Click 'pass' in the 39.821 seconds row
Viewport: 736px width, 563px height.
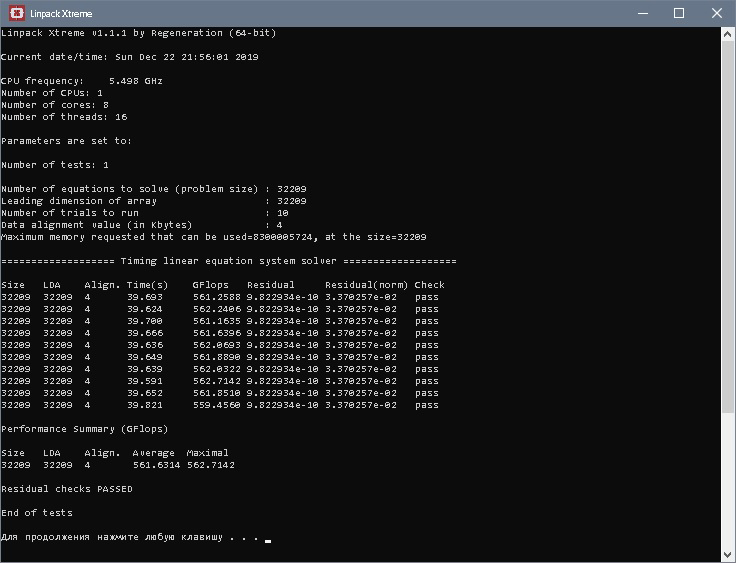pos(427,405)
